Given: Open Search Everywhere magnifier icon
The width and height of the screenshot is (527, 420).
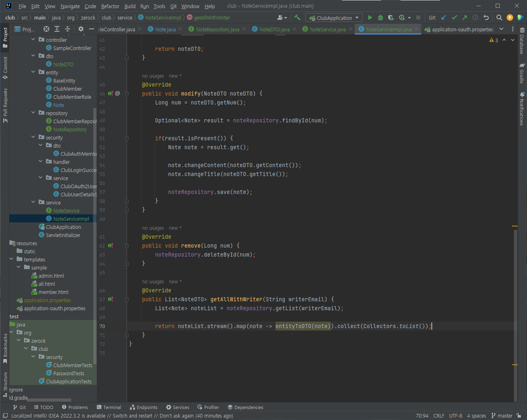Looking at the screenshot, I should coord(499,17).
